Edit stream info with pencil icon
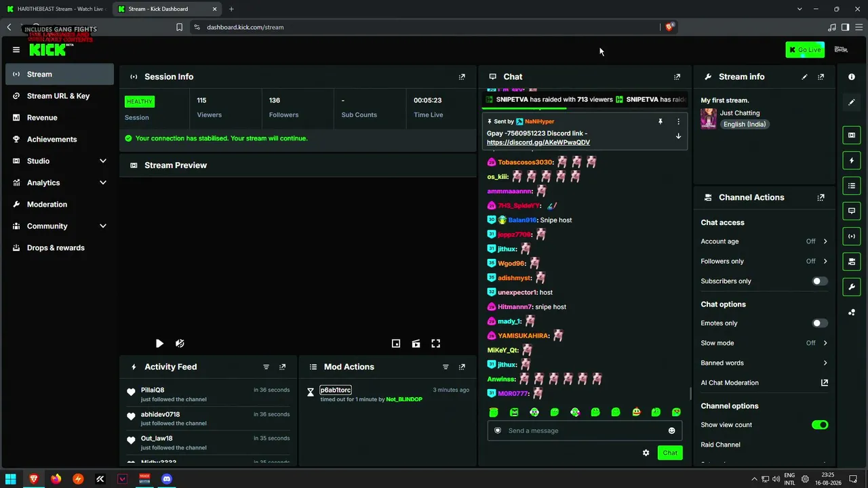This screenshot has width=868, height=488. coord(804,77)
